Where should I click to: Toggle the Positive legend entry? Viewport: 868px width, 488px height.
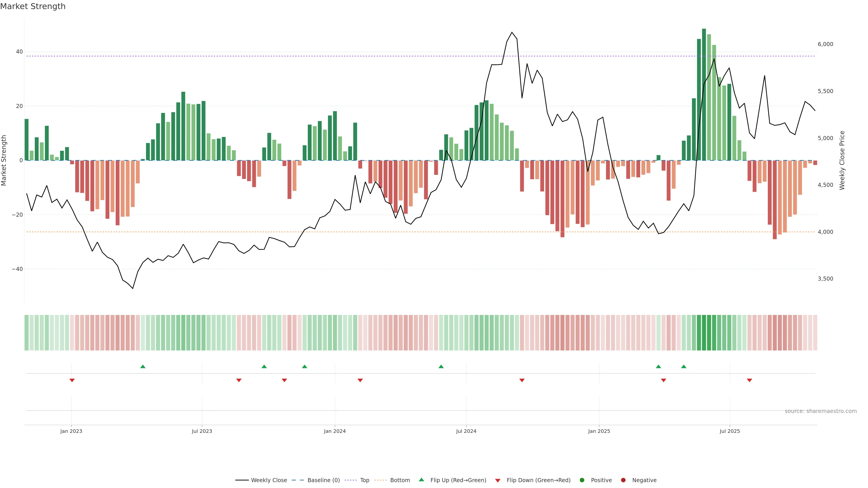601,480
